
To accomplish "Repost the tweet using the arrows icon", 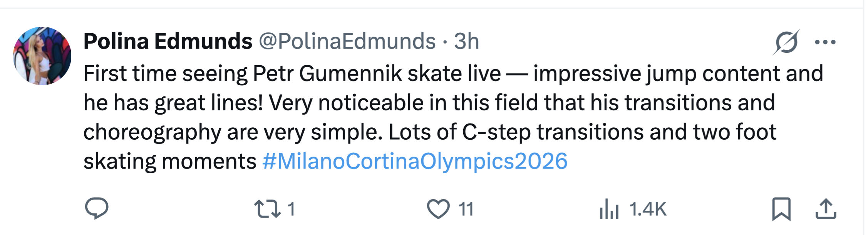I will [267, 208].
